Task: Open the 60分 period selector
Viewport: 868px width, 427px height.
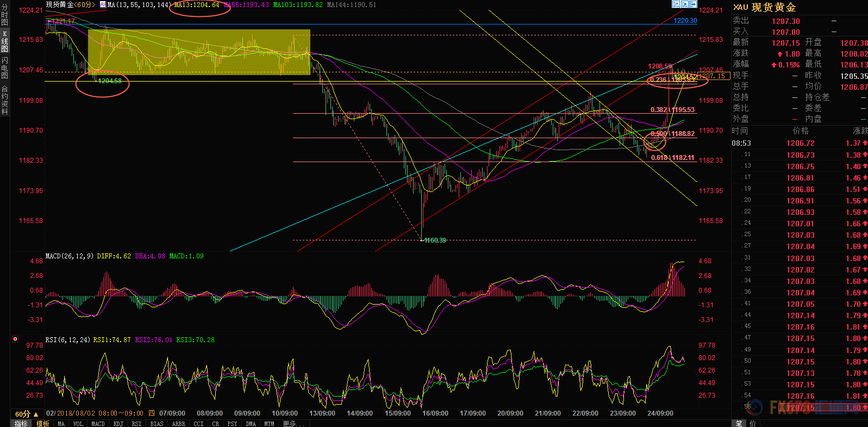Action: coord(27,414)
